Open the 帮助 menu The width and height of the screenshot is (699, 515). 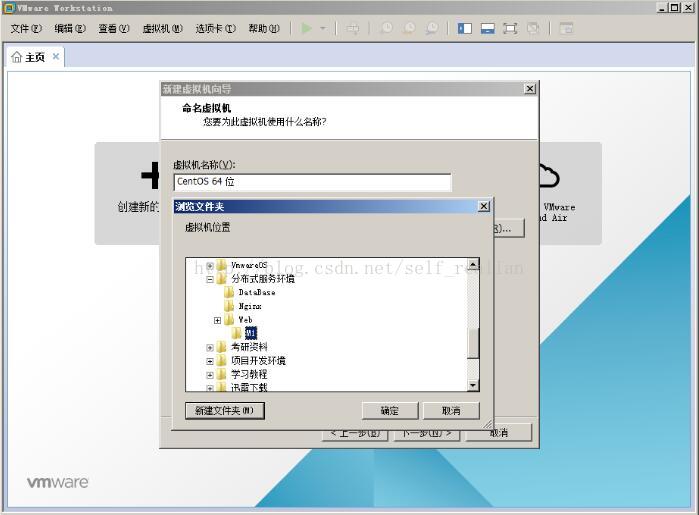coord(264,29)
